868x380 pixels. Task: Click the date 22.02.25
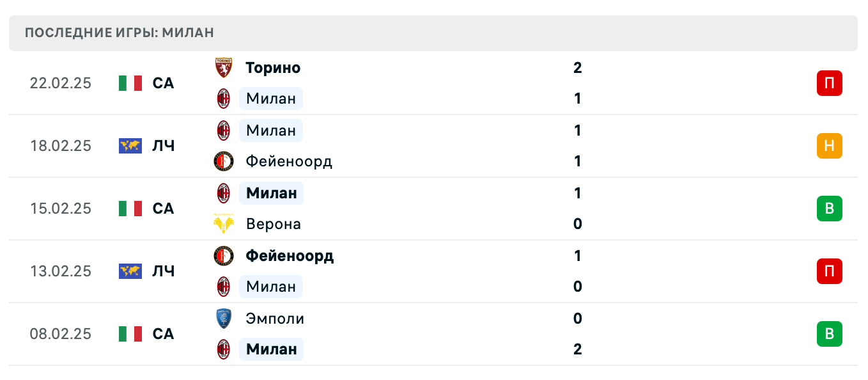60,83
